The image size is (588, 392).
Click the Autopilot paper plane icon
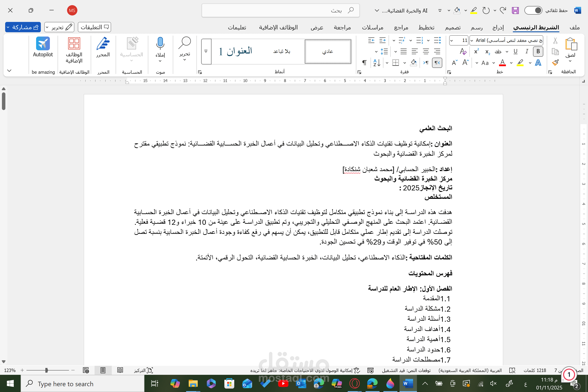(x=43, y=43)
